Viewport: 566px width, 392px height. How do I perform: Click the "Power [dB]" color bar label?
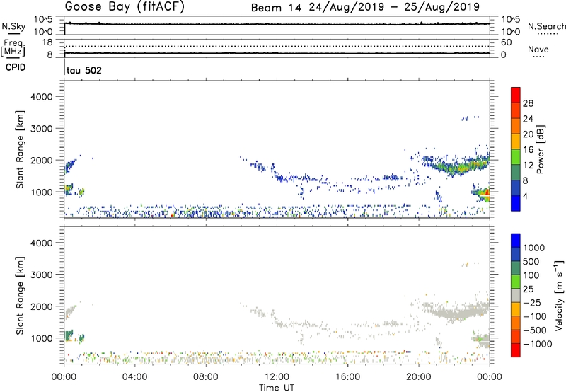[x=540, y=149]
